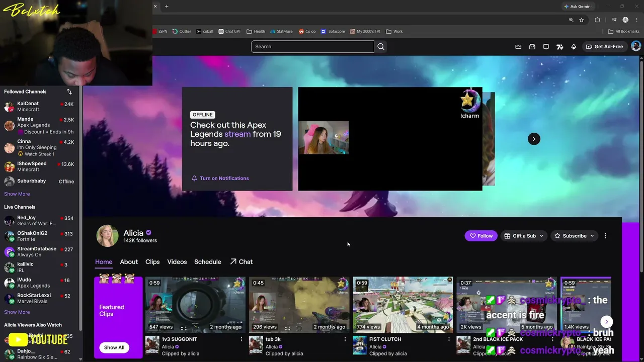The width and height of the screenshot is (644, 362).
Task: Open options for 2nd BLACK ICE PACK clip
Action: click(x=552, y=339)
